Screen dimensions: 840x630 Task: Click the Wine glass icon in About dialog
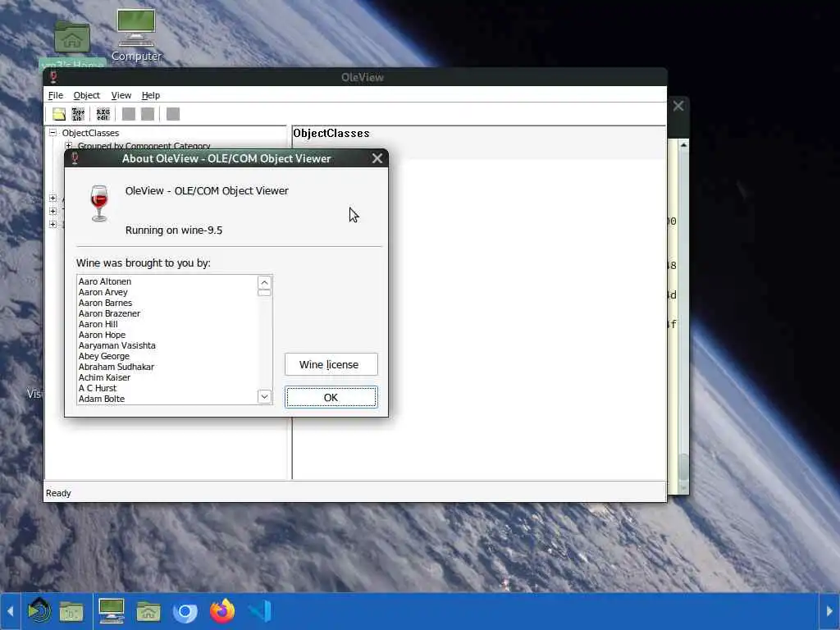coord(99,203)
